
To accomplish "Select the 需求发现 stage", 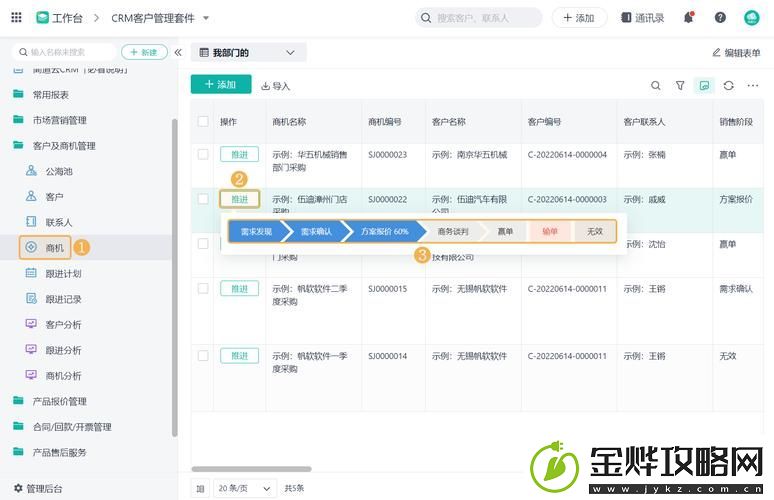I will (x=256, y=231).
